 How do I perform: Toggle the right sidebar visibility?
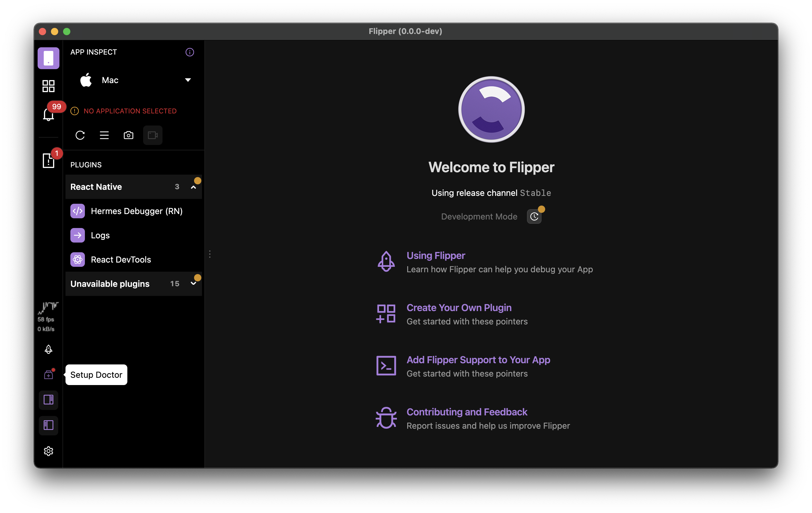pyautogui.click(x=48, y=400)
